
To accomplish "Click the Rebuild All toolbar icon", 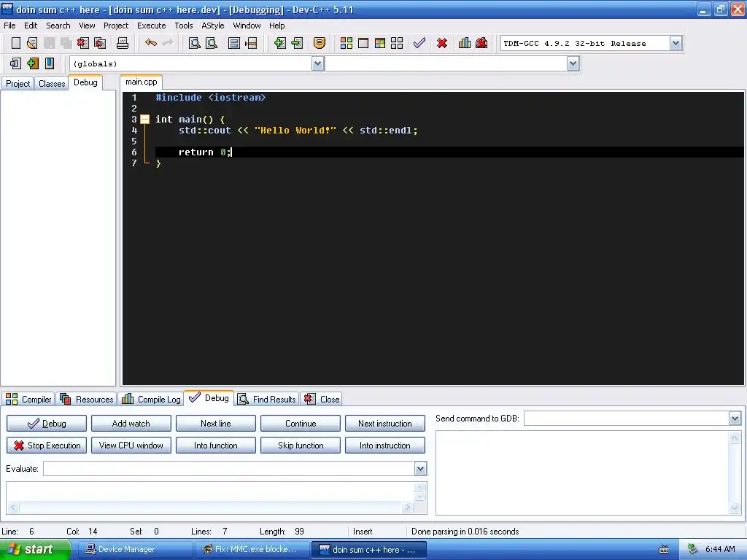I will click(397, 43).
